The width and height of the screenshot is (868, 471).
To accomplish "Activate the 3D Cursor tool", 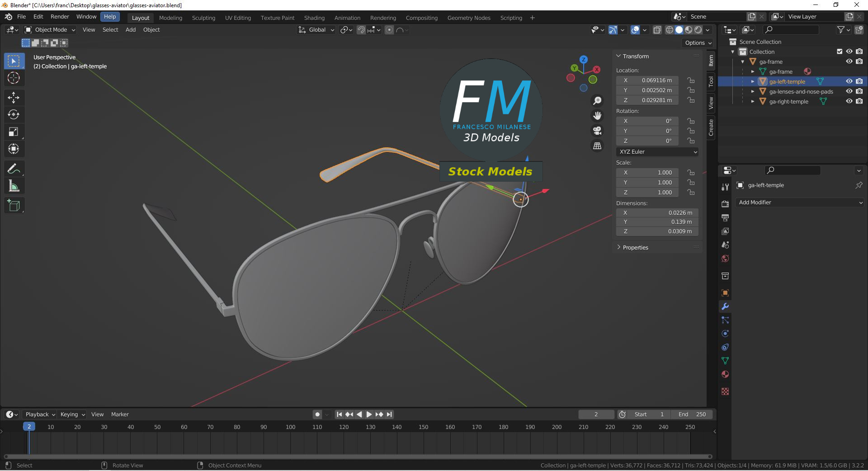I will [14, 78].
